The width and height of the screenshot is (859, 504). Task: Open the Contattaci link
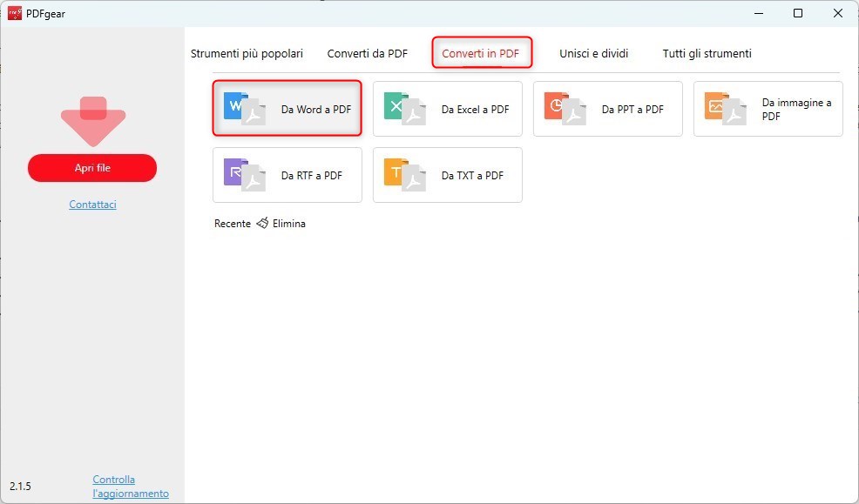[x=92, y=205]
